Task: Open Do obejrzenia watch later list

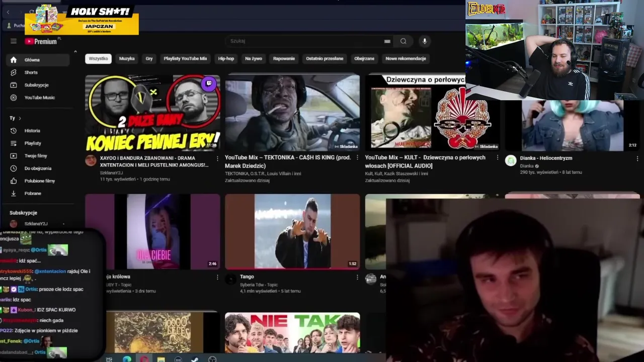Action: point(38,168)
